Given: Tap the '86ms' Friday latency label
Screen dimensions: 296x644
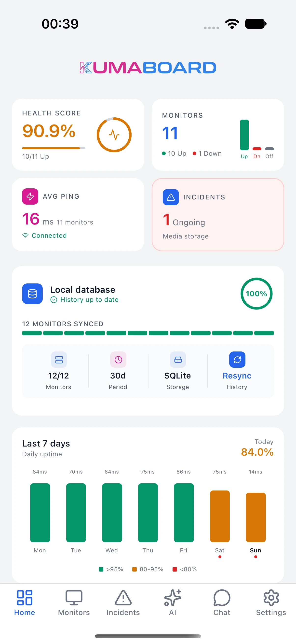Looking at the screenshot, I should pos(184,472).
